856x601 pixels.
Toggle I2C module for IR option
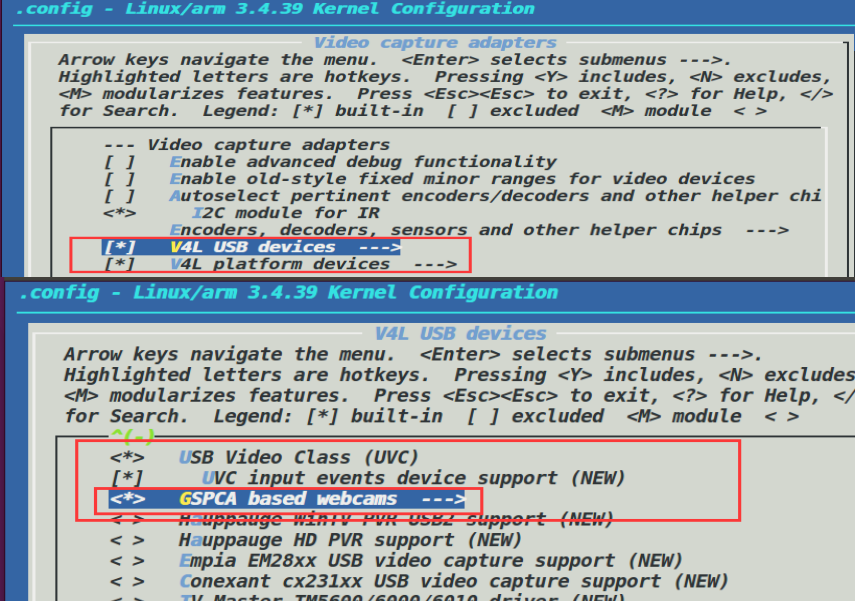(241, 213)
